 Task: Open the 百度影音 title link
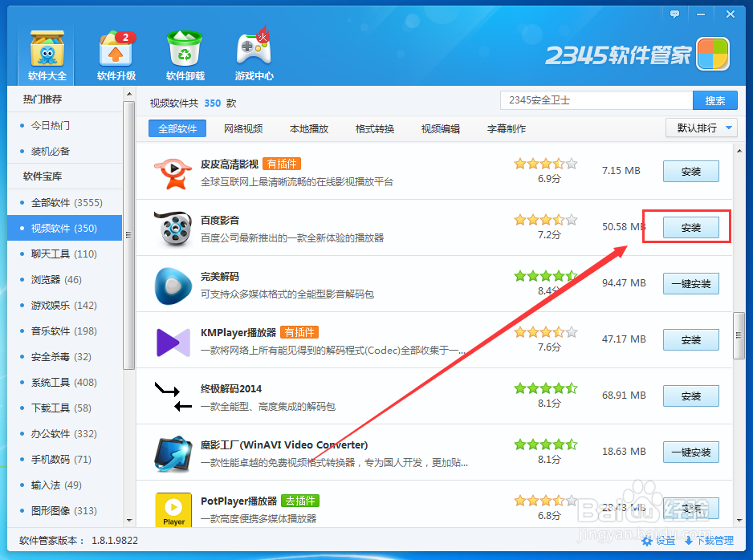coord(219,221)
